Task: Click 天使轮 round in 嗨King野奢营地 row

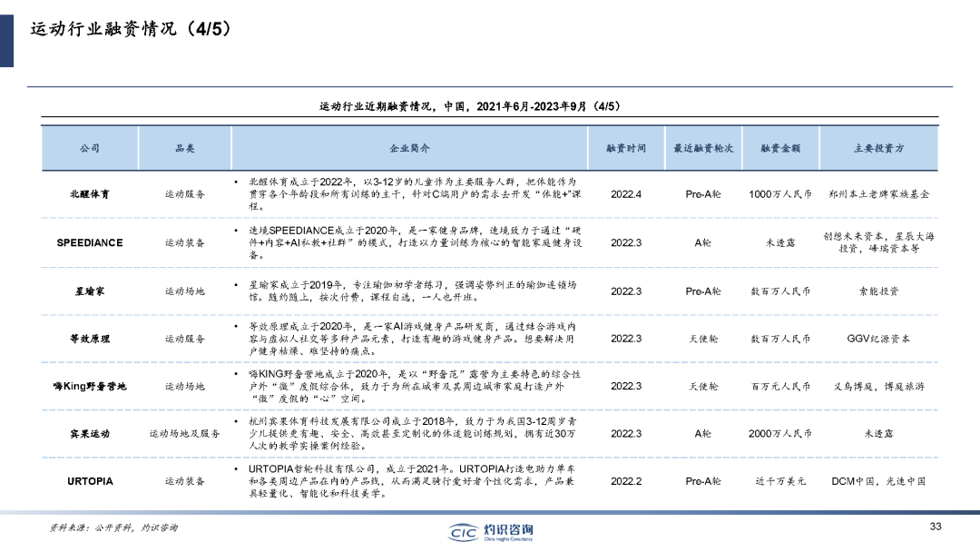Action: click(x=703, y=387)
